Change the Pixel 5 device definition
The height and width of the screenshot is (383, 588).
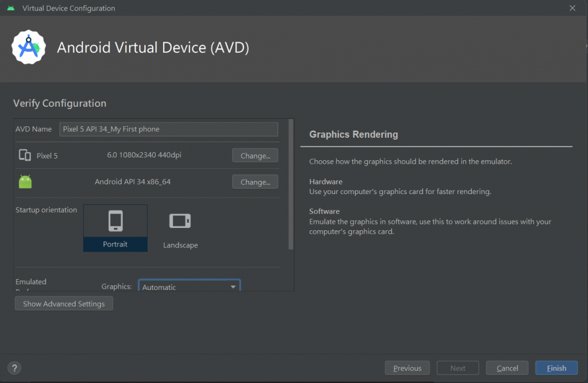(x=255, y=156)
